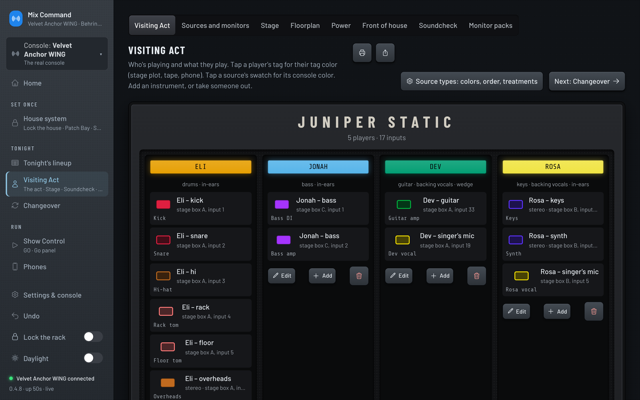Switch to Sources and monitors tab

tap(215, 25)
